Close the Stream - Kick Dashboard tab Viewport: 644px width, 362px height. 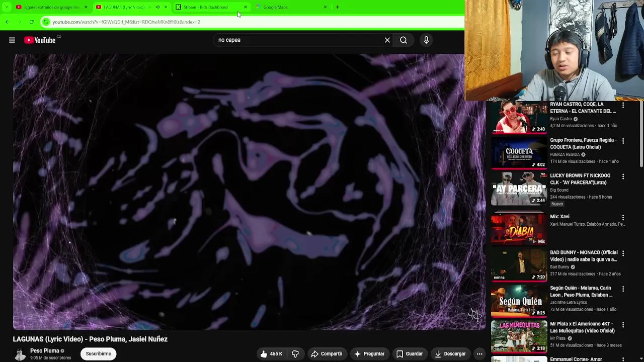245,7
